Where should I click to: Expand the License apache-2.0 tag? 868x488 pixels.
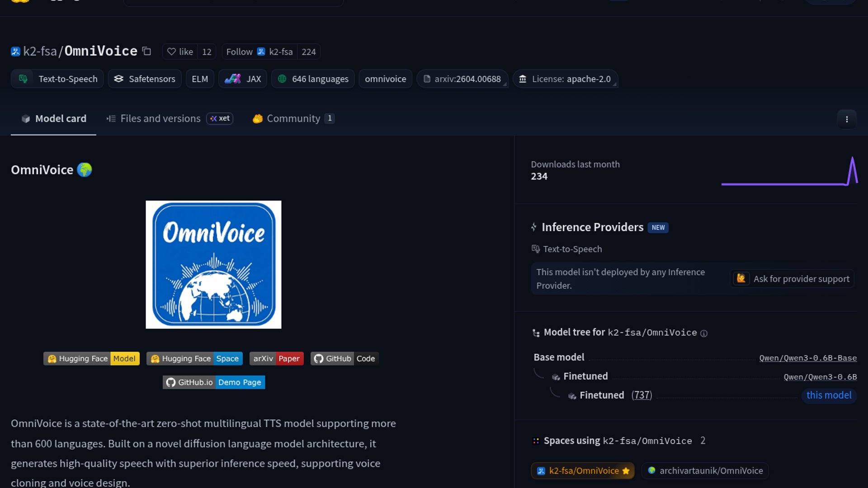(565, 79)
